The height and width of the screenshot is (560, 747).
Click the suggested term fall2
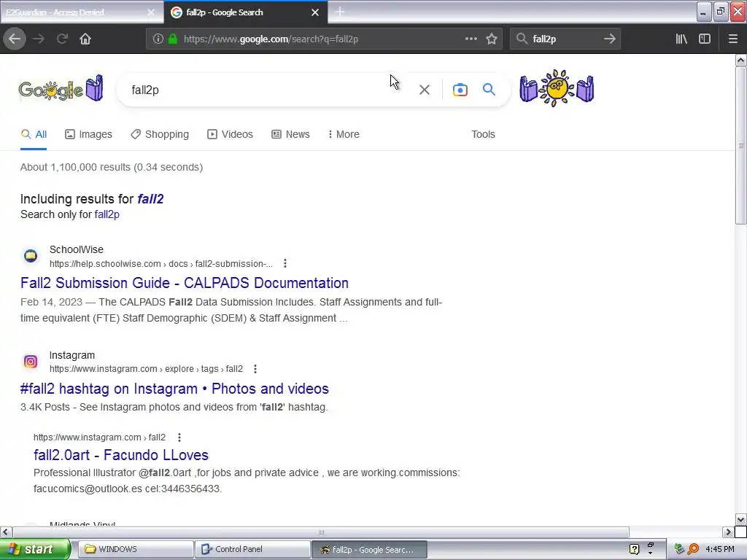point(150,199)
